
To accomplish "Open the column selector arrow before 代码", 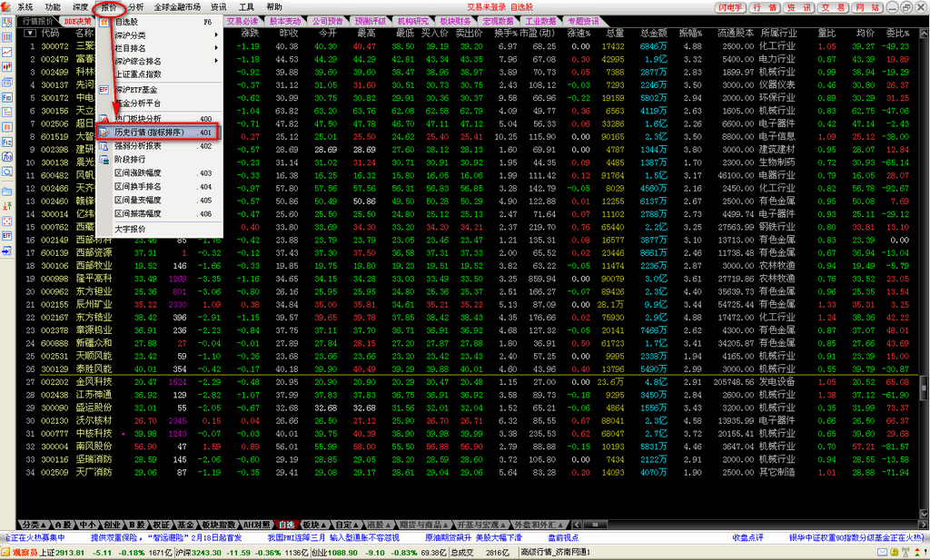I will pyautogui.click(x=30, y=34).
